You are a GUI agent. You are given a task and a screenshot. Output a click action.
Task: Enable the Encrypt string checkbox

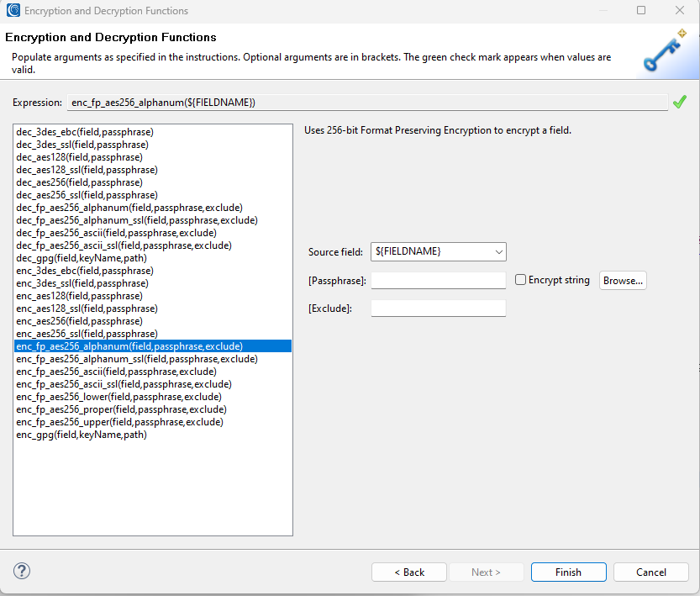[521, 280]
